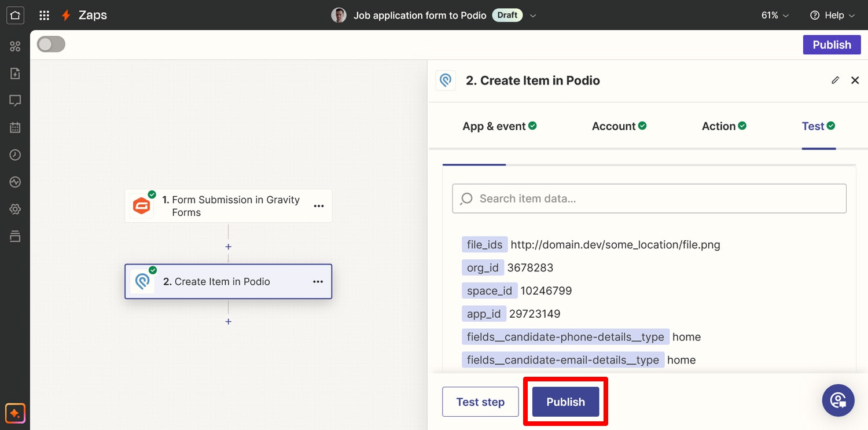This screenshot has height=430, width=868.
Task: Open the AI copilot sparkle icon
Action: tap(15, 414)
